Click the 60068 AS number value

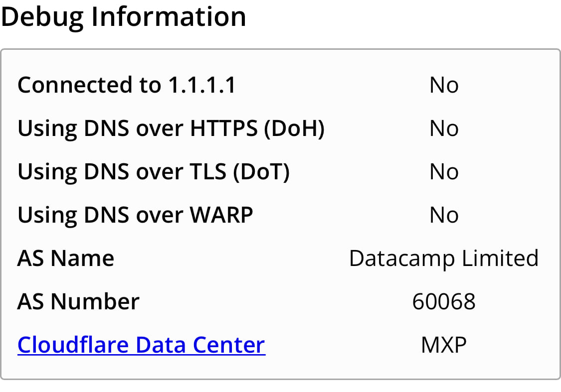click(444, 301)
